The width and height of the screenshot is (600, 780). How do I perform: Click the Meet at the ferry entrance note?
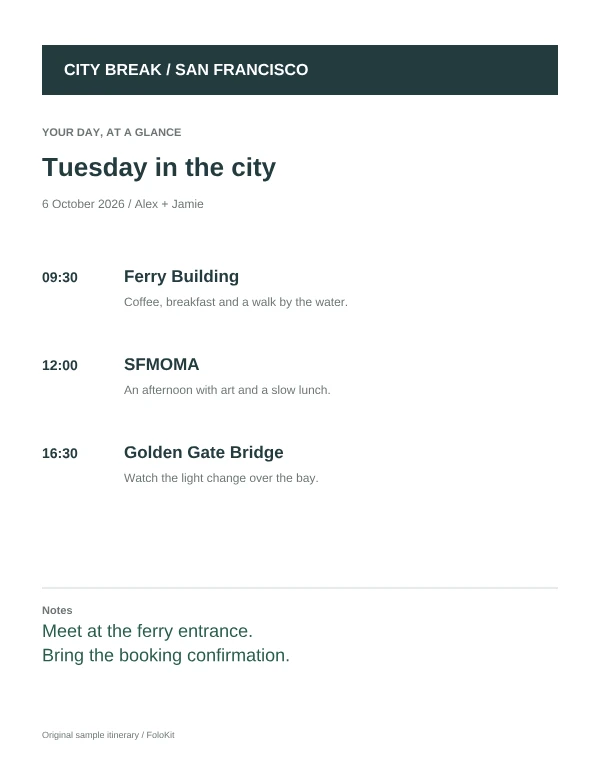(147, 631)
